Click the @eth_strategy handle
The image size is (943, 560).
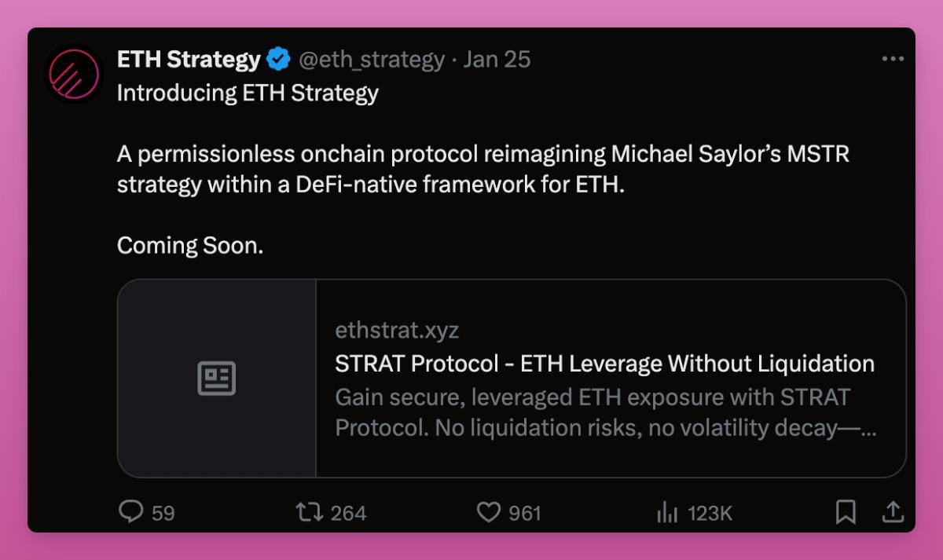coord(371,60)
